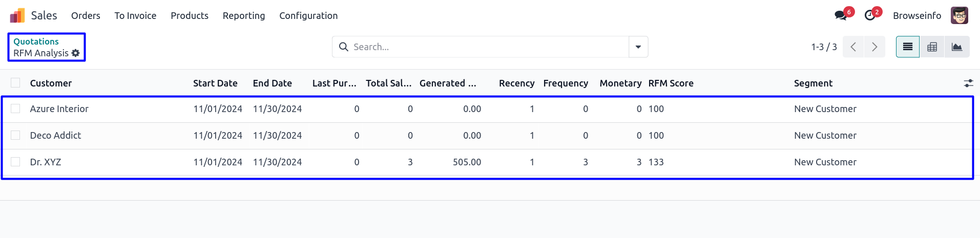Open optional columns adjust icon

point(968,83)
